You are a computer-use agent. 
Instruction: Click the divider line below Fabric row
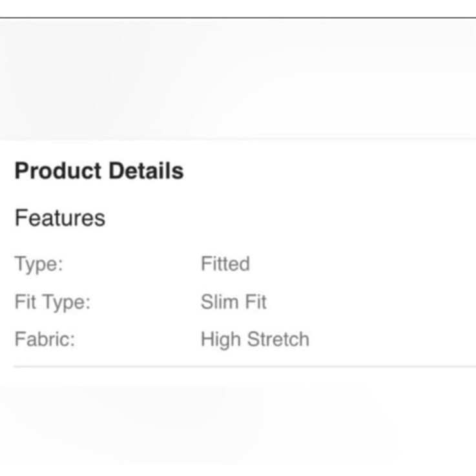click(245, 367)
